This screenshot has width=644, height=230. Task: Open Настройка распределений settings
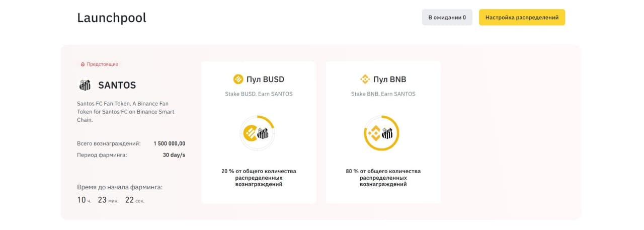click(x=522, y=17)
